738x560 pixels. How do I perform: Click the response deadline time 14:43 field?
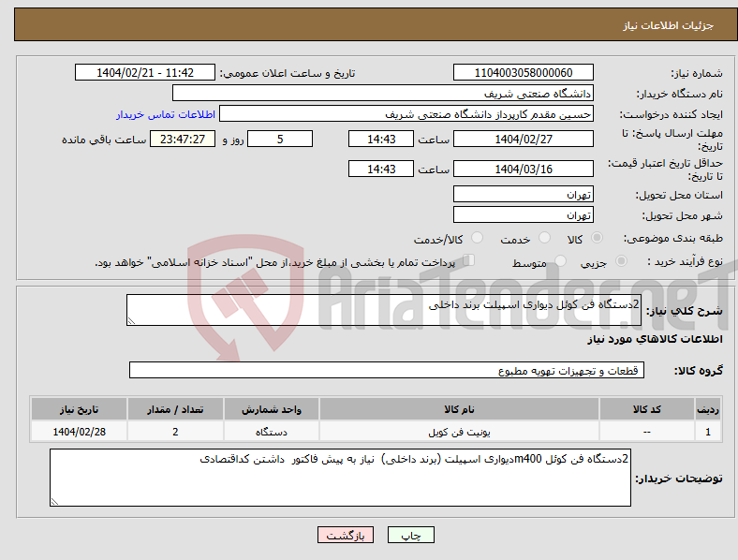381,139
